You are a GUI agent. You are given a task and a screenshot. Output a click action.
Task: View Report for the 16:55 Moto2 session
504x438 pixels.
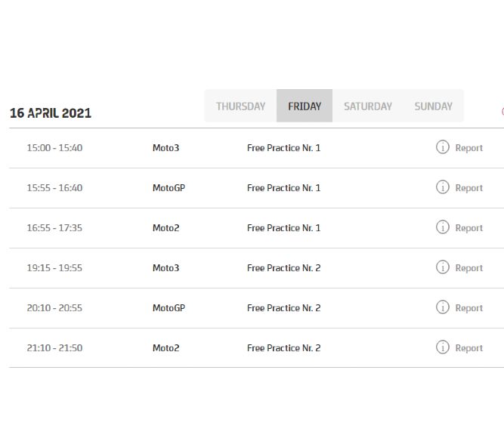468,228
